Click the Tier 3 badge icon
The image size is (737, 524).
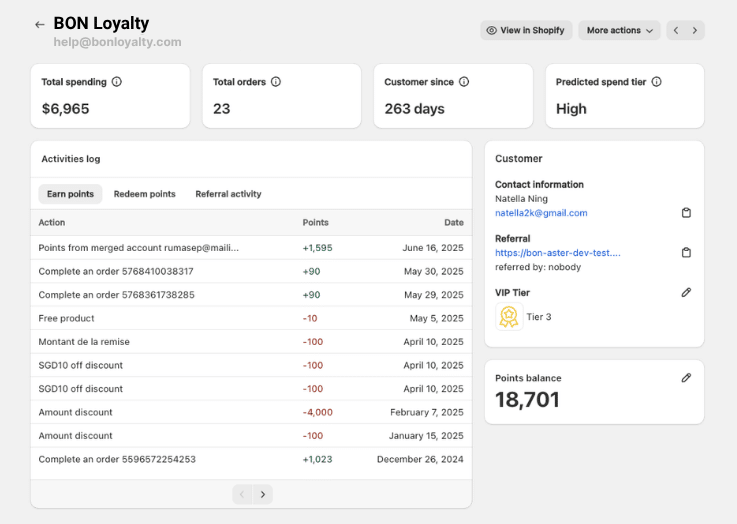509,317
